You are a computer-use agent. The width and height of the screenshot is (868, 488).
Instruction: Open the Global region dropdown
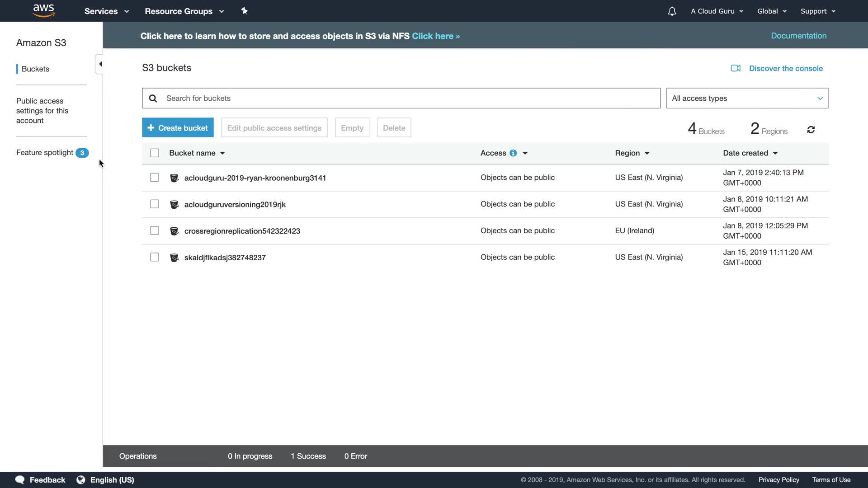coord(772,11)
